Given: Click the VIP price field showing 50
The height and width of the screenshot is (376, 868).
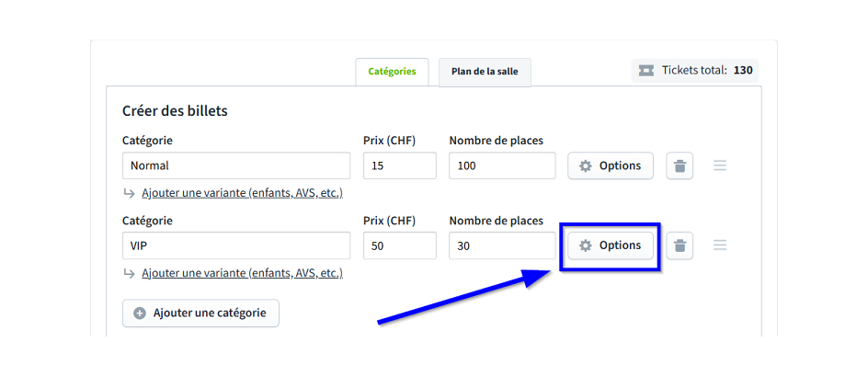Looking at the screenshot, I should click(x=399, y=245).
